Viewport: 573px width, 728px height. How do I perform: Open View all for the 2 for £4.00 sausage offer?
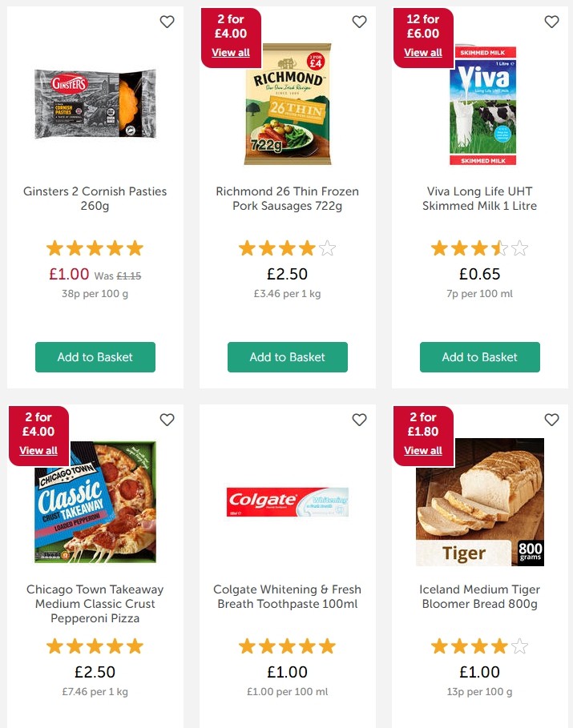pyautogui.click(x=231, y=52)
